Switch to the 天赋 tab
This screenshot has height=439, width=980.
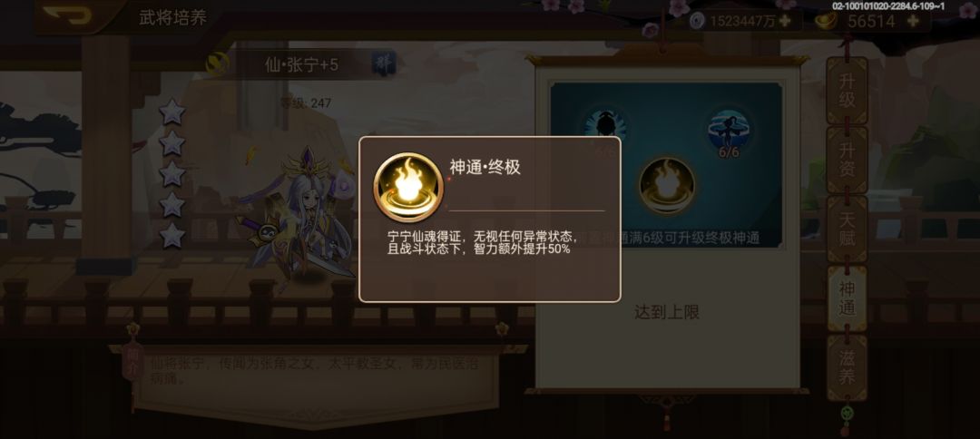(x=847, y=229)
